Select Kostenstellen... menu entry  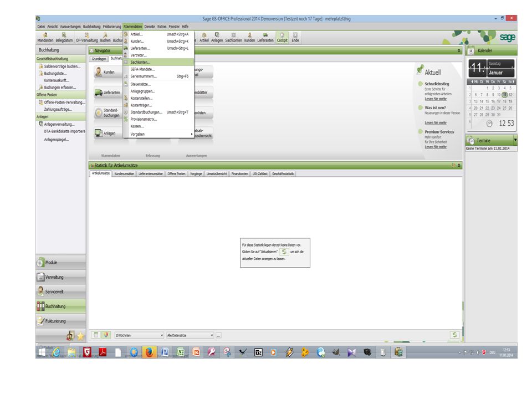tap(159, 98)
